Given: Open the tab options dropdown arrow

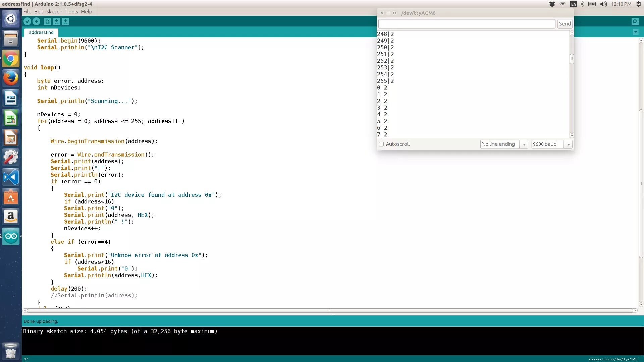Looking at the screenshot, I should tap(636, 32).
